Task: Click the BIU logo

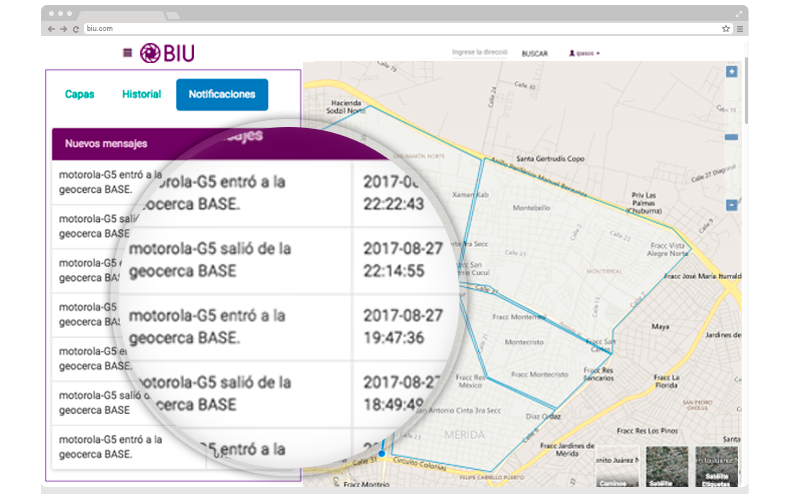Action: click(x=167, y=53)
